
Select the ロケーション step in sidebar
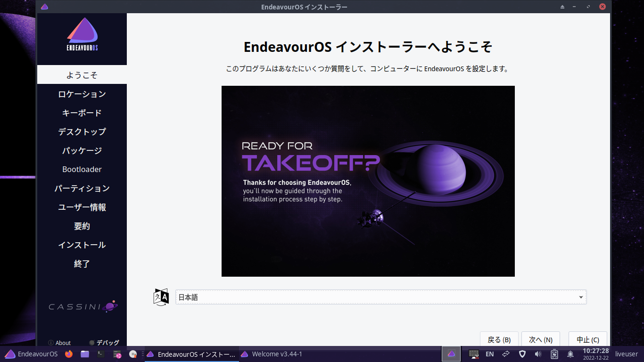(82, 94)
